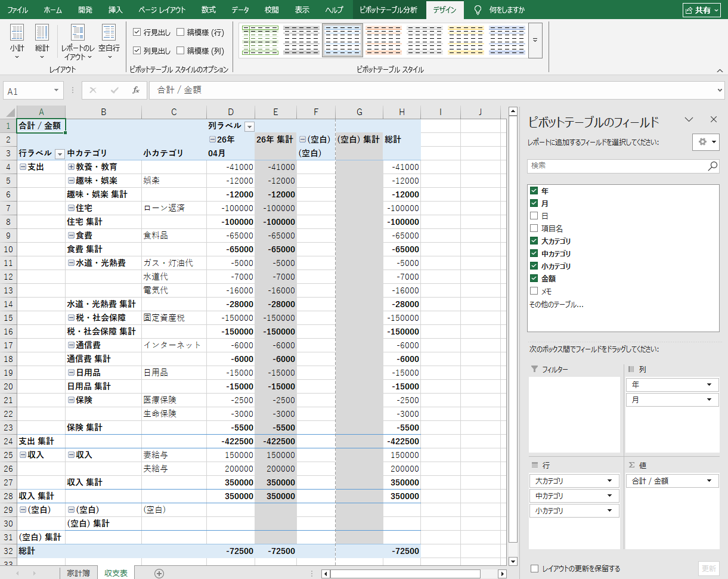
Task: Open the 小計 subtotals menu
Action: click(x=17, y=42)
